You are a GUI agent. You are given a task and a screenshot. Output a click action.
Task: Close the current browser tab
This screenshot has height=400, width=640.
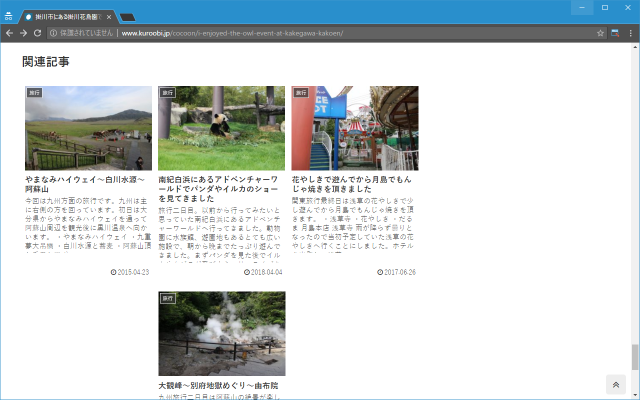coord(108,17)
